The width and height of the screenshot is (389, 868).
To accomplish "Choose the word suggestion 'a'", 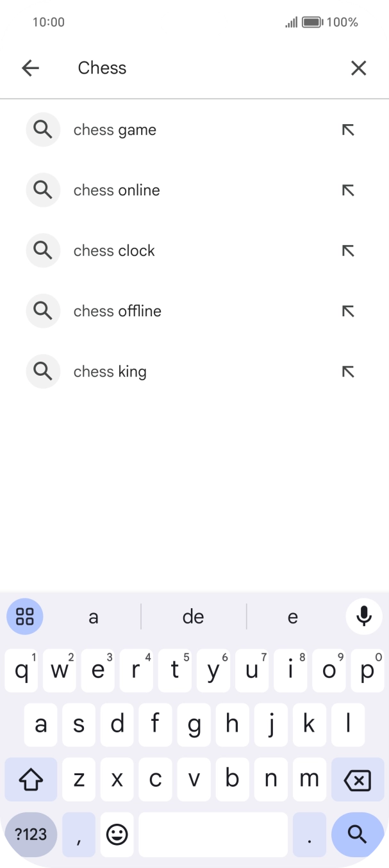I will (94, 616).
